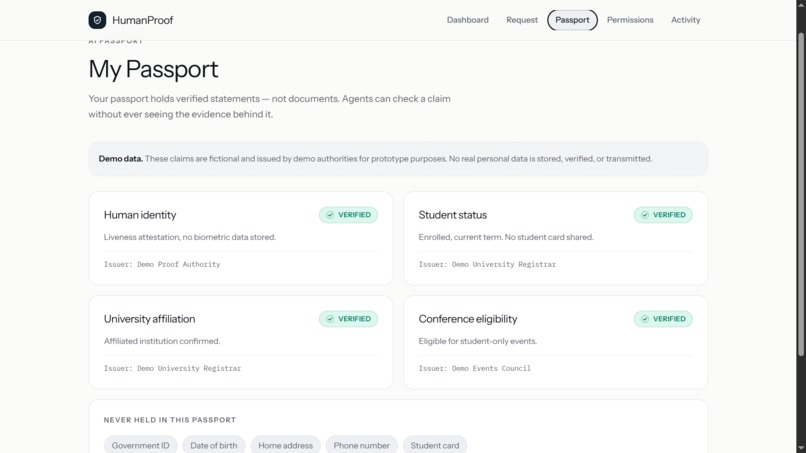The image size is (806, 453).
Task: Select the Student status card title
Action: (x=452, y=215)
